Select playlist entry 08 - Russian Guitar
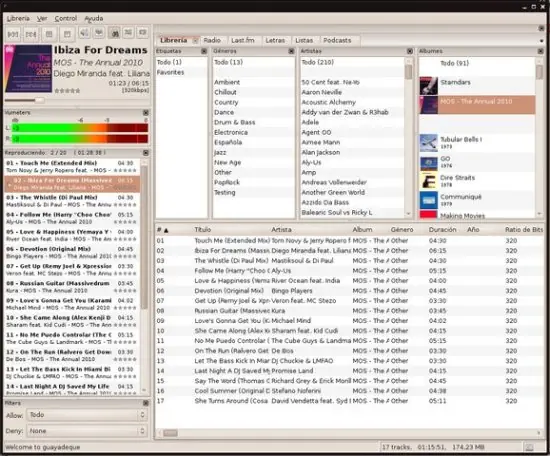The image size is (550, 456). click(x=72, y=287)
